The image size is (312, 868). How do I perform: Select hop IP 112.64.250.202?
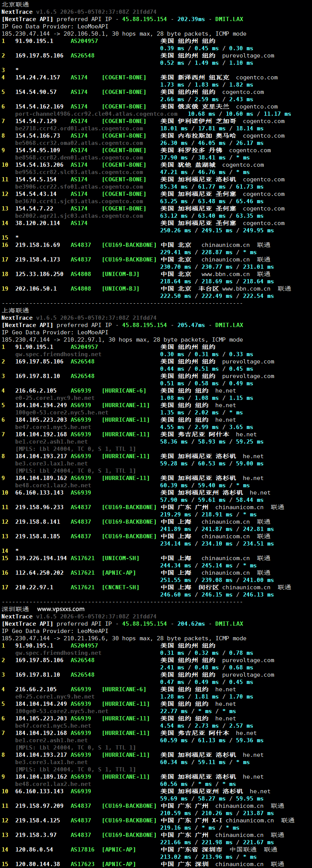(39, 573)
